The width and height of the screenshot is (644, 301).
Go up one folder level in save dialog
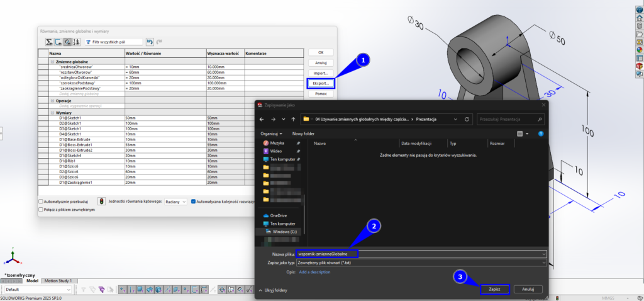[x=292, y=118]
